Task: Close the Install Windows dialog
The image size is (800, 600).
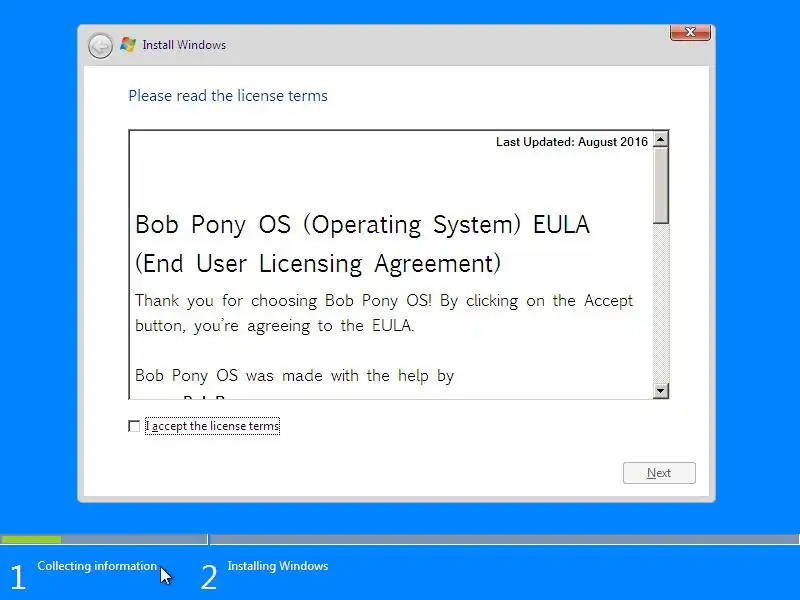Action: 690,32
